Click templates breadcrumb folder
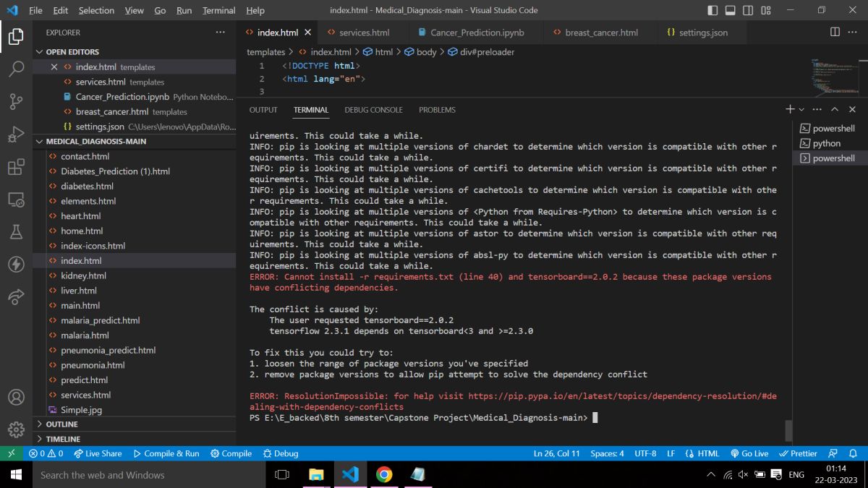 (x=266, y=52)
